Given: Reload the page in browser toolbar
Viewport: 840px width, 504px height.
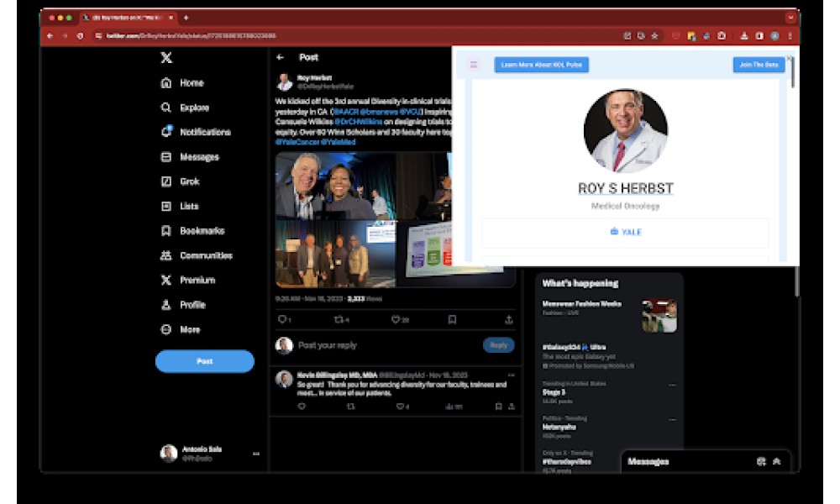Looking at the screenshot, I should 80,36.
